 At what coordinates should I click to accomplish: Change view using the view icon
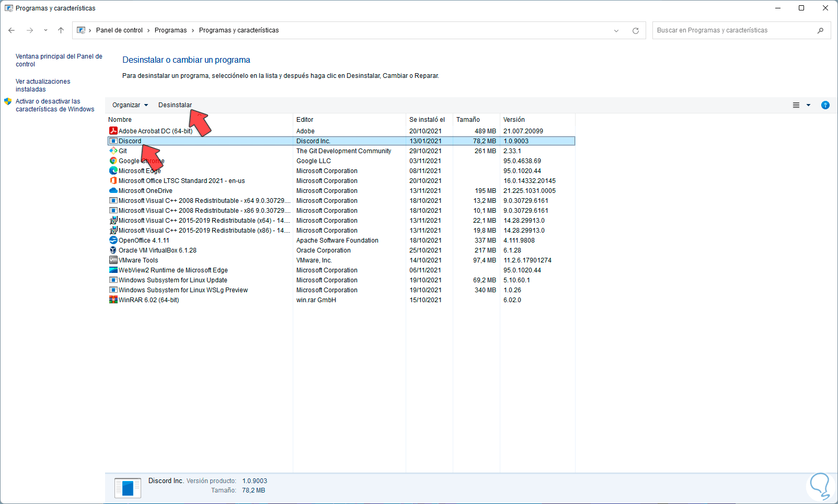click(796, 105)
